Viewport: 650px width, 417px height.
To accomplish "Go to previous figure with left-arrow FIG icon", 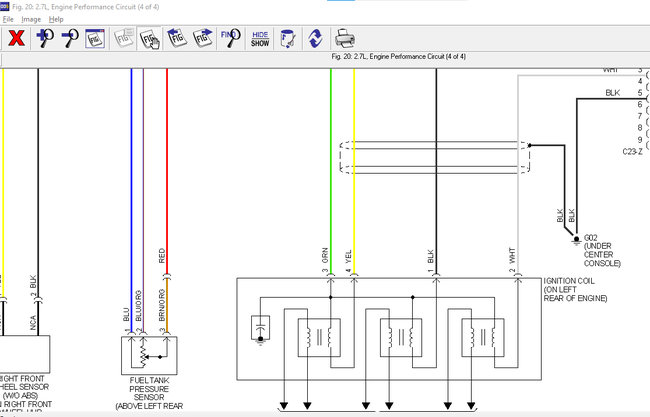I will 176,38.
